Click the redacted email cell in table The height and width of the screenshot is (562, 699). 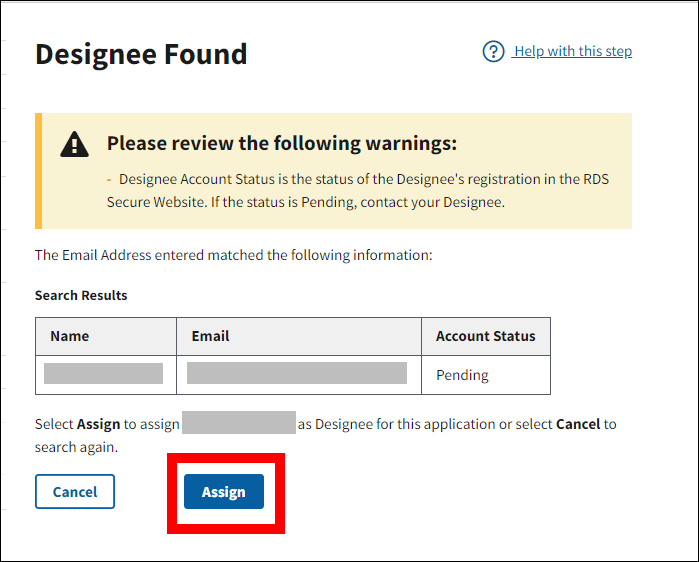[297, 374]
